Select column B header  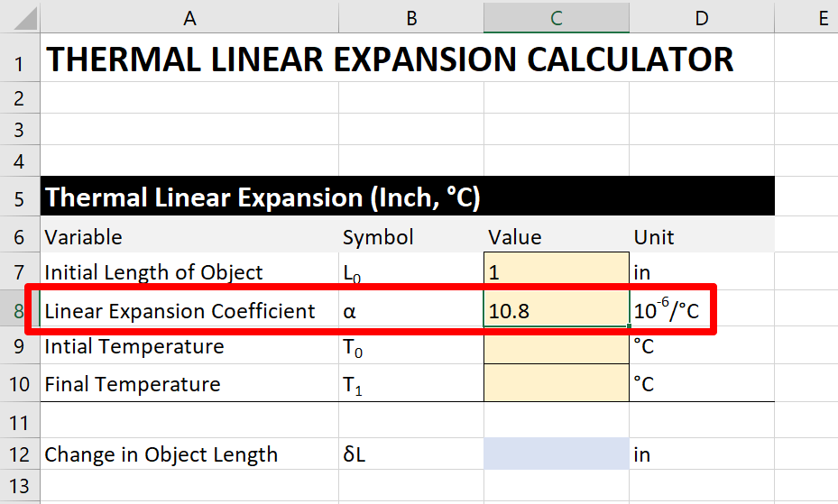point(411,18)
